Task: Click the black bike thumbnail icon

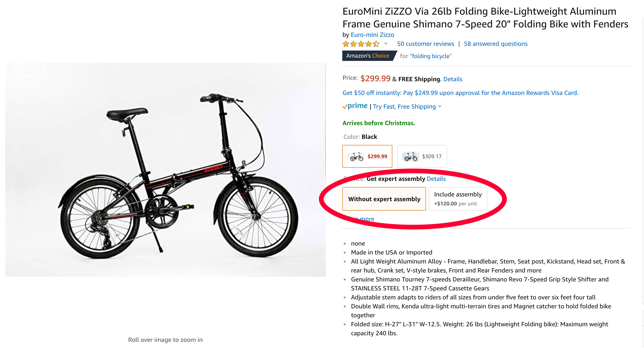Action: 356,157
